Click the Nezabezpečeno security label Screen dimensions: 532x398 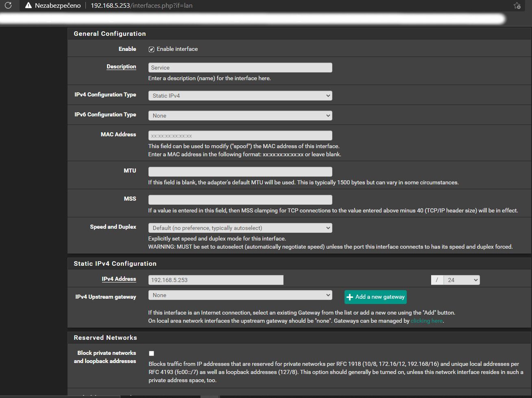(x=58, y=6)
